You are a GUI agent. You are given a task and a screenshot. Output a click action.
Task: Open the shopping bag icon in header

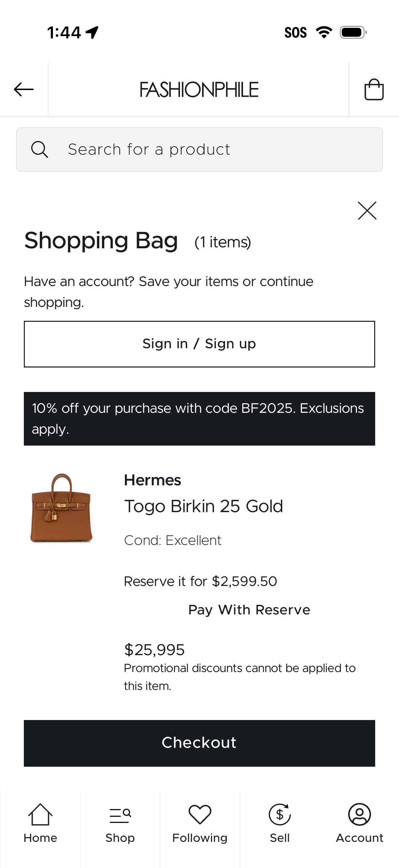374,90
